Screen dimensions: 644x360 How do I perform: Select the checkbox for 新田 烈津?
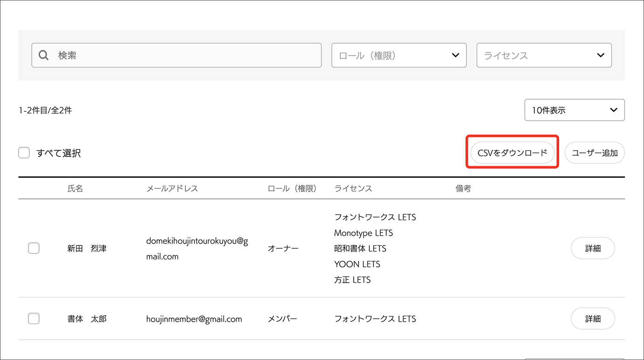click(x=34, y=248)
